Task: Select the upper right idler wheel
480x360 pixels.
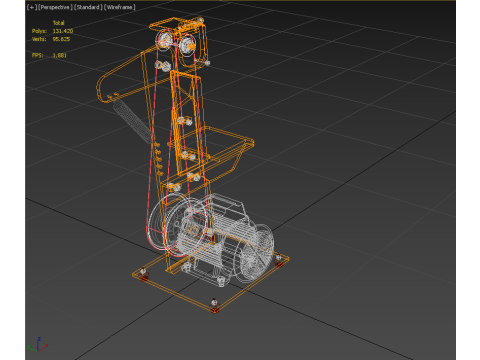Action: pos(187,43)
